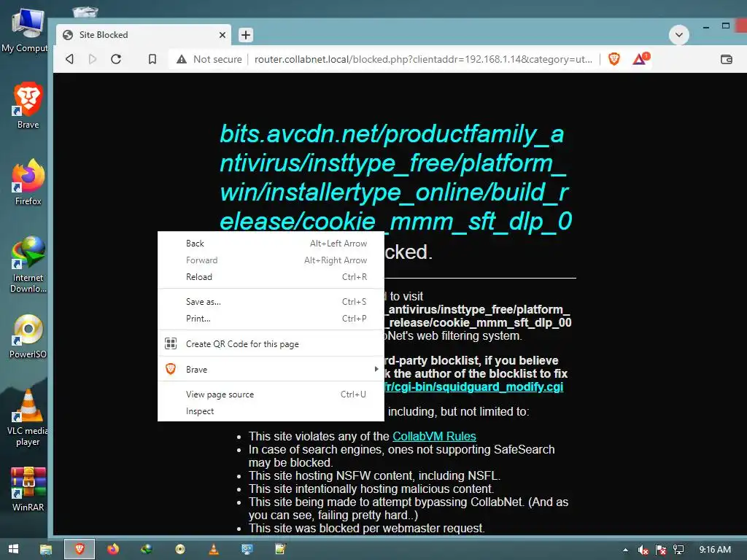
Task: Open Firefox desktop shortcut
Action: click(28, 182)
